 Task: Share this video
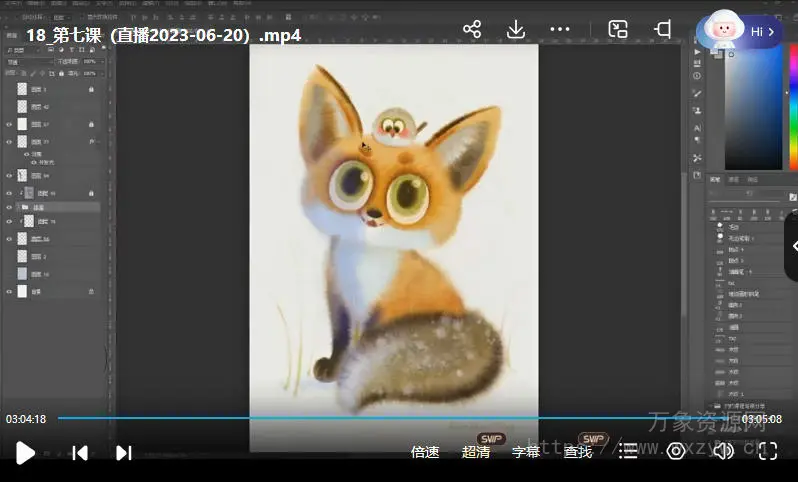coord(472,30)
